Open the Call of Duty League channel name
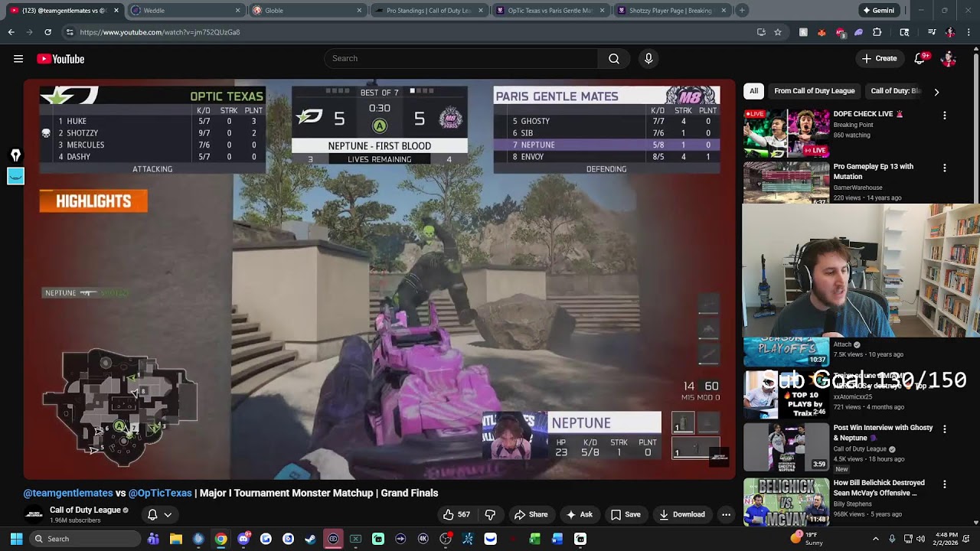The image size is (980, 551). click(85, 510)
